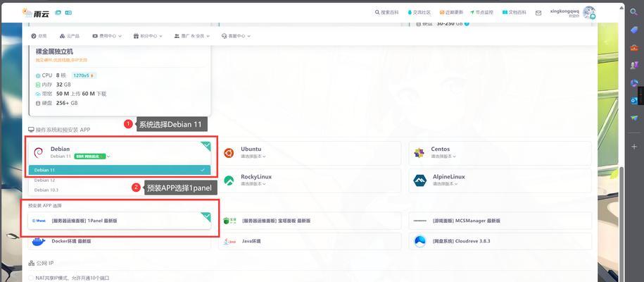
Task: Click the 雨云 logo in the header
Action: (x=36, y=13)
